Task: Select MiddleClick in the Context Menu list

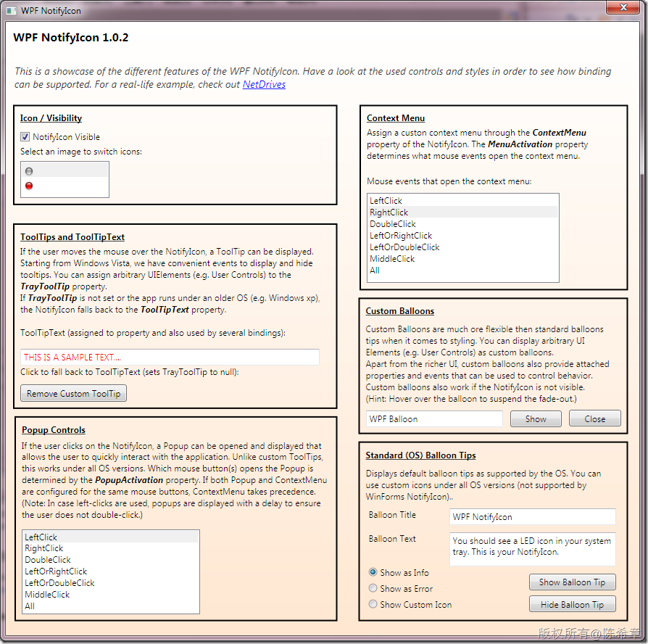Action: point(463,258)
